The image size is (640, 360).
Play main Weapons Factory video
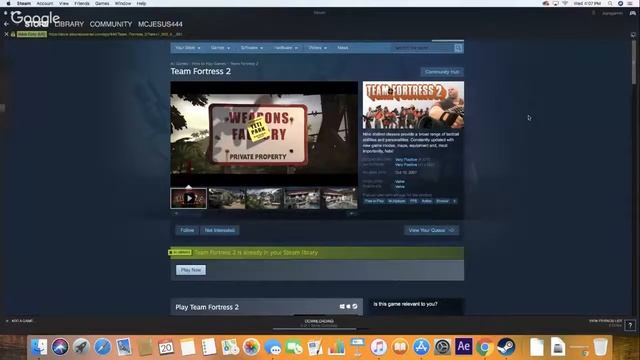[x=264, y=134]
